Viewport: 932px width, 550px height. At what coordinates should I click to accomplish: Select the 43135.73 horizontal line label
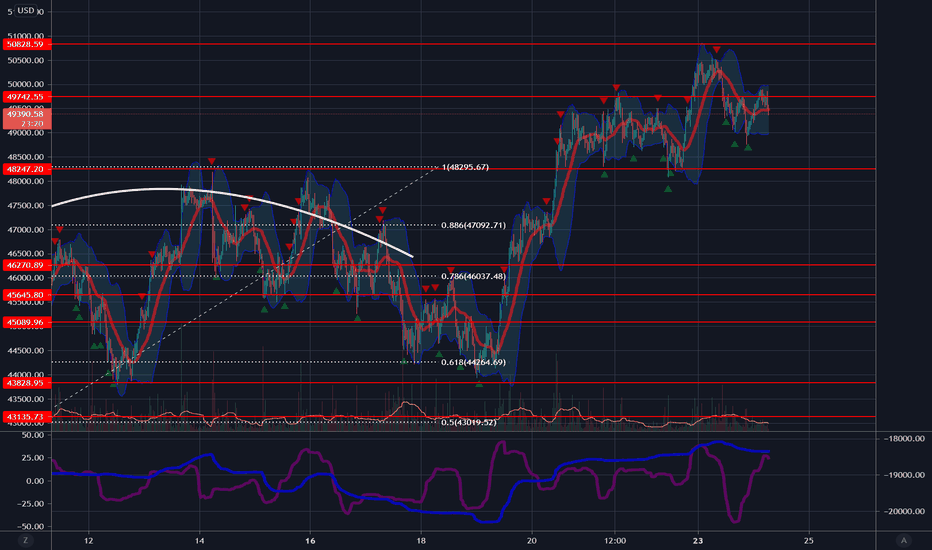(27, 417)
